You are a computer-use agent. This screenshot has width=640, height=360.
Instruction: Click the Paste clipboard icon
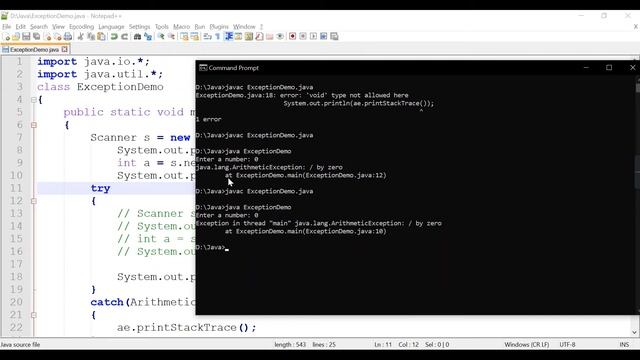pyautogui.click(x=101, y=36)
